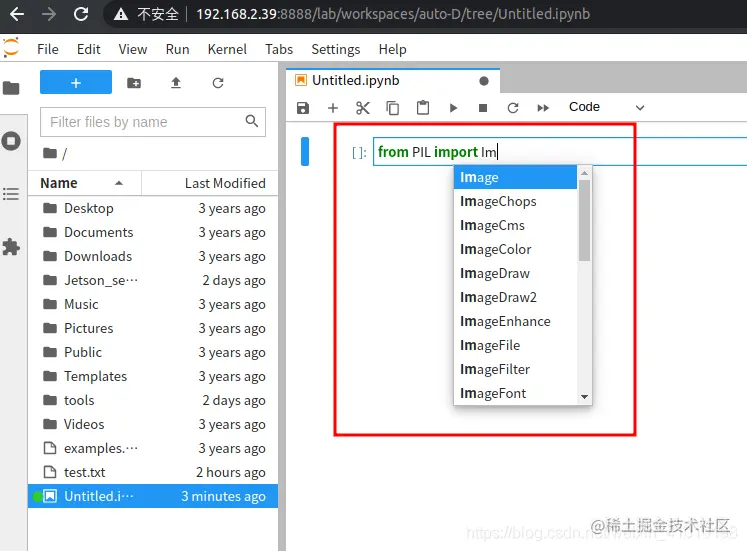Select the Pictures folder
Screen dimensions: 747x551
[x=153, y=328]
